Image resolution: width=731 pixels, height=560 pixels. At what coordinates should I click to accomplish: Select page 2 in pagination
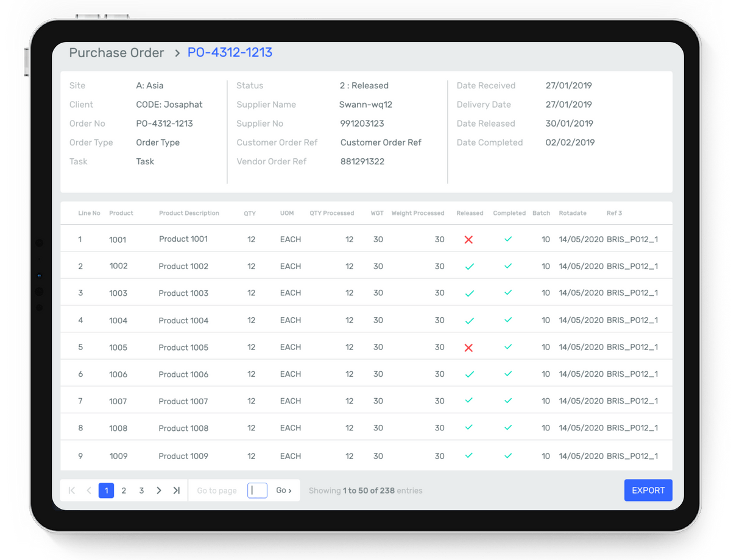124,491
